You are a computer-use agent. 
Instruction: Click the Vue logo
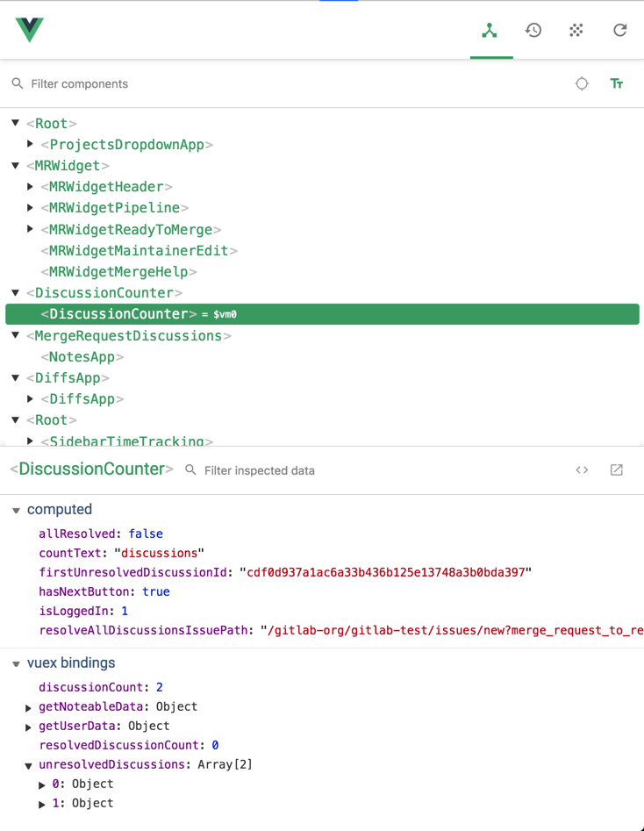point(30,30)
